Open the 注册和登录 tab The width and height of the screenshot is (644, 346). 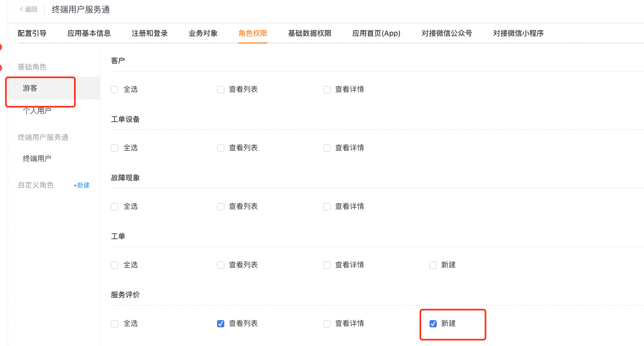point(150,33)
